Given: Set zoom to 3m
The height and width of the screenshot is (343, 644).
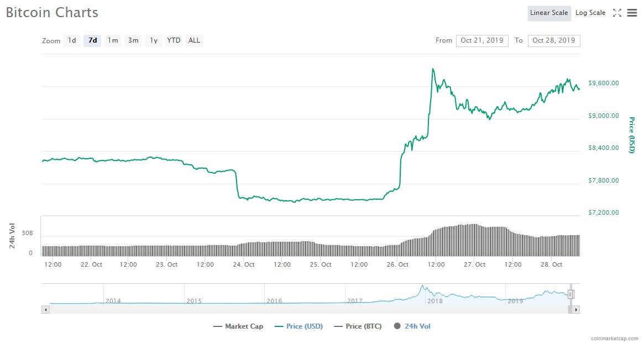Looking at the screenshot, I should tap(133, 40).
